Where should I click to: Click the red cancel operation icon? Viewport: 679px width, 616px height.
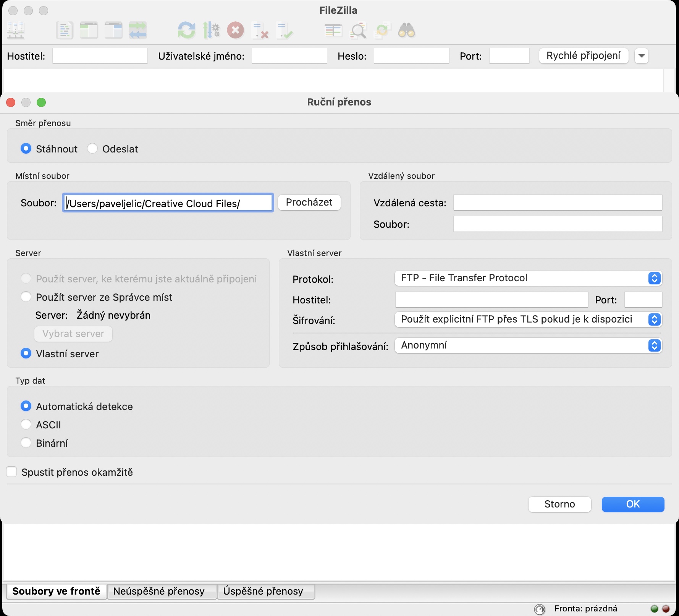pyautogui.click(x=236, y=30)
